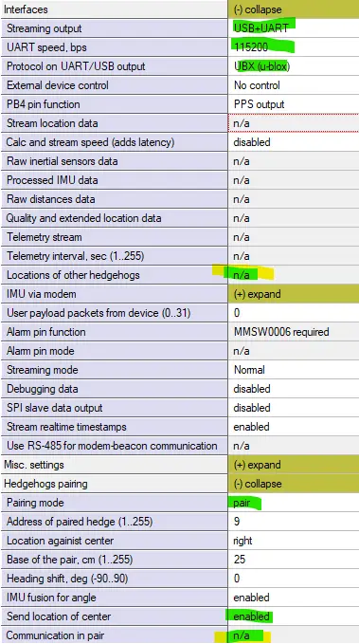Expand the IMU via modem section
This screenshot has width=359, height=644.
[294, 294]
